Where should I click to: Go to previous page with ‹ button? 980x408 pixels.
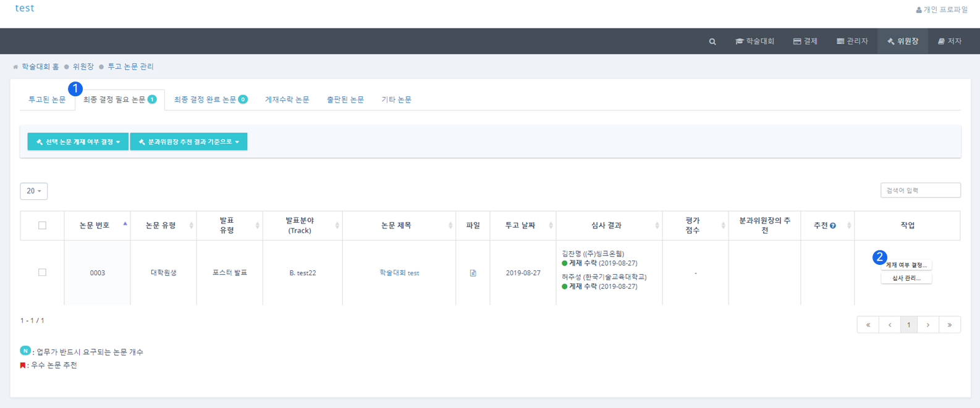(x=890, y=325)
